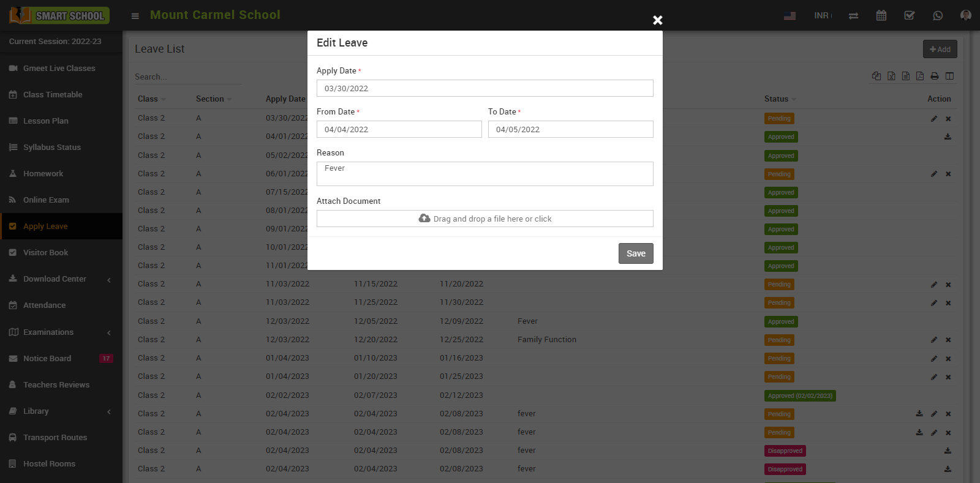Click the language flag icon
The height and width of the screenshot is (483, 980).
(790, 15)
